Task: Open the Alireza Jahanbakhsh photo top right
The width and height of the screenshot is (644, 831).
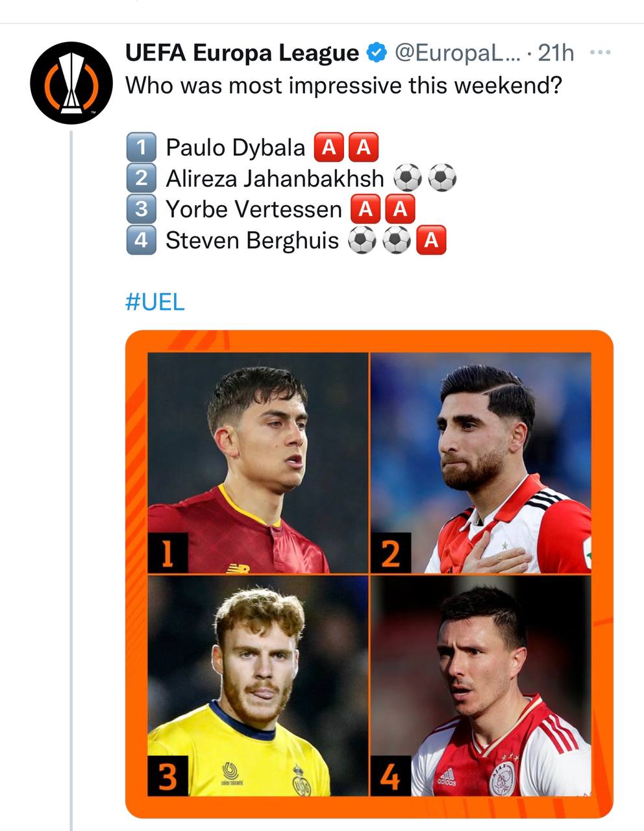Action: 480,462
